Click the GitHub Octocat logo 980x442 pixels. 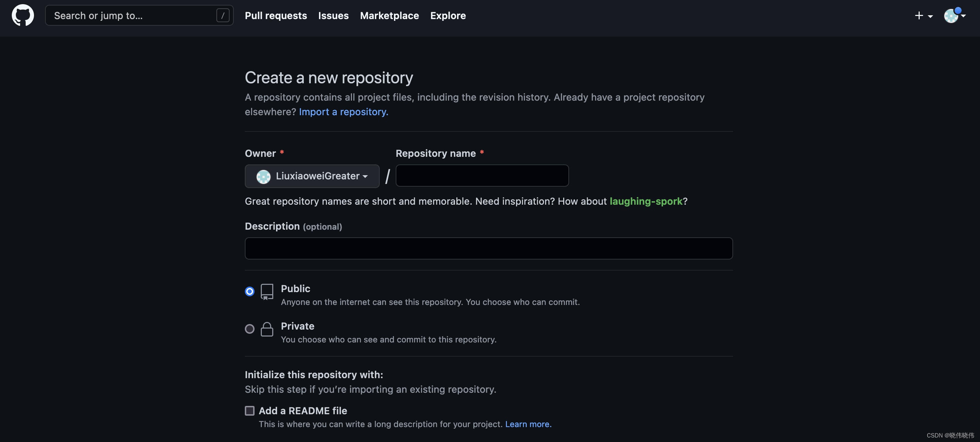tap(23, 15)
